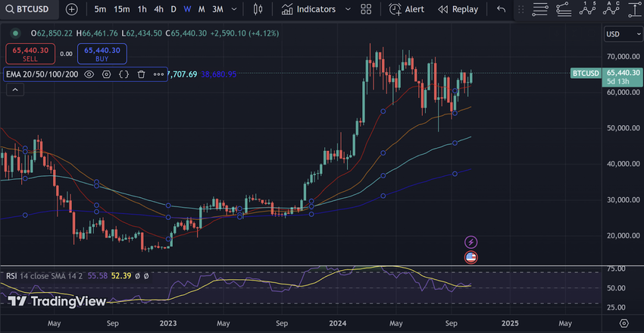Open the TradingView logo link
Screen dimensions: 644x333
(57, 301)
